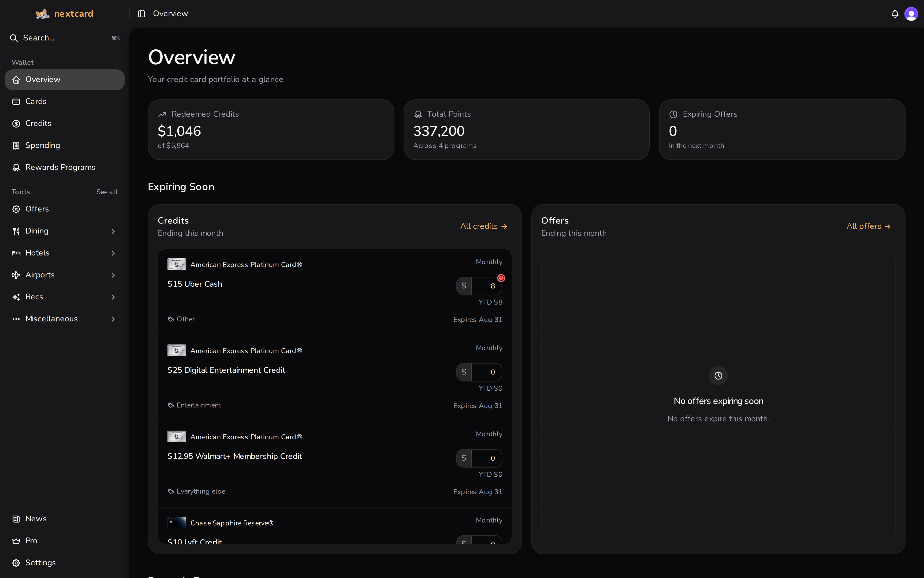Click the Airports plane icon

16,275
